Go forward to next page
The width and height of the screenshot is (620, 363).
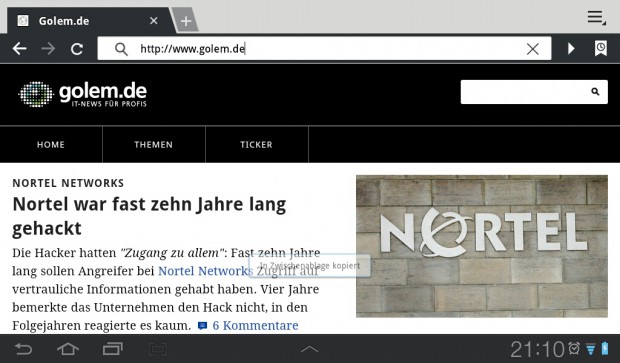(48, 49)
